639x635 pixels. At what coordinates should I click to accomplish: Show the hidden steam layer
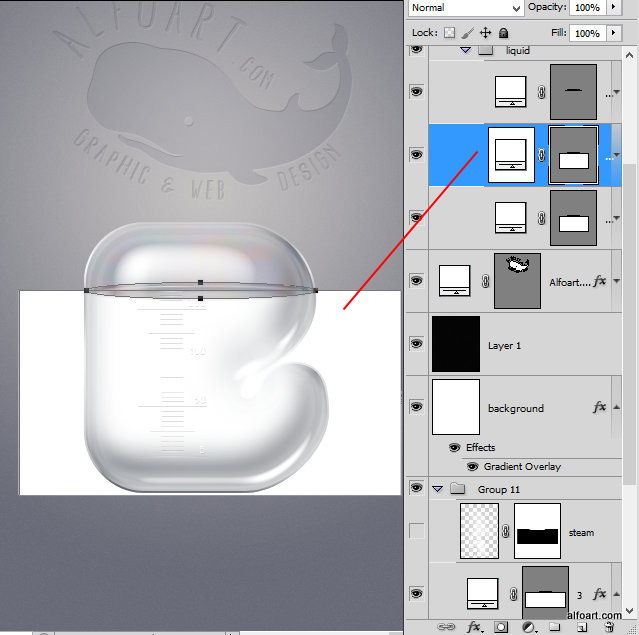(x=416, y=531)
